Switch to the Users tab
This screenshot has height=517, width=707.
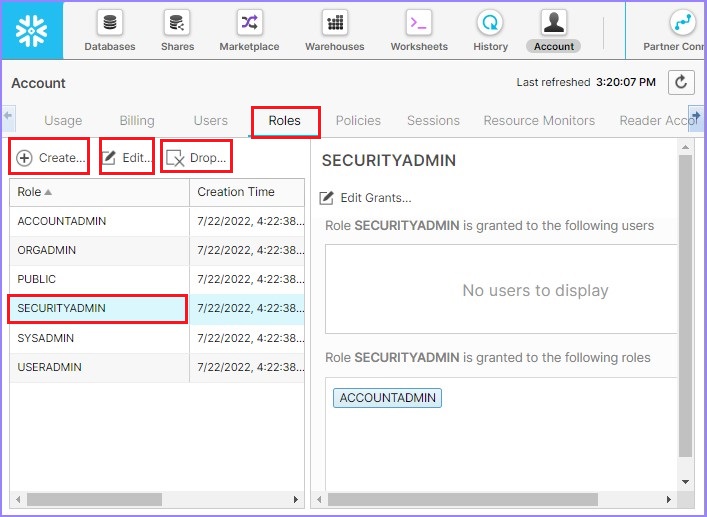[x=210, y=120]
